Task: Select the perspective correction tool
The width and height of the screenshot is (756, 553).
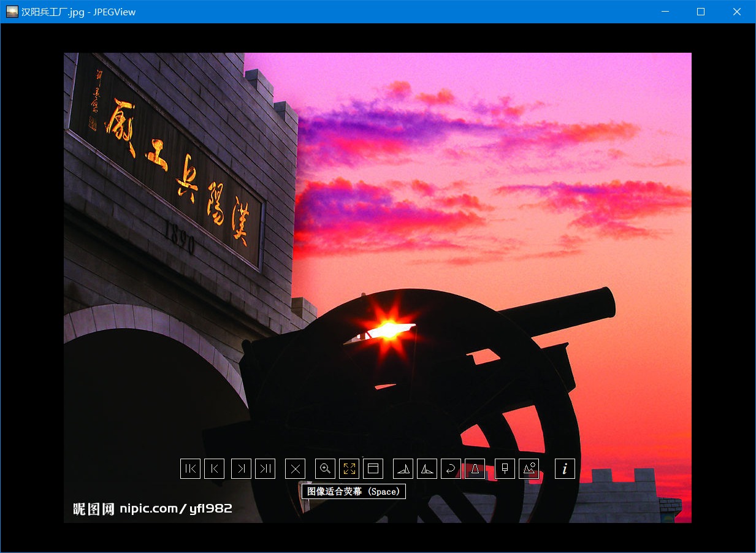Action: pyautogui.click(x=475, y=469)
